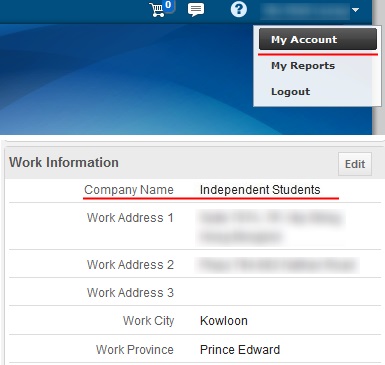Click the Company Name label

129,190
